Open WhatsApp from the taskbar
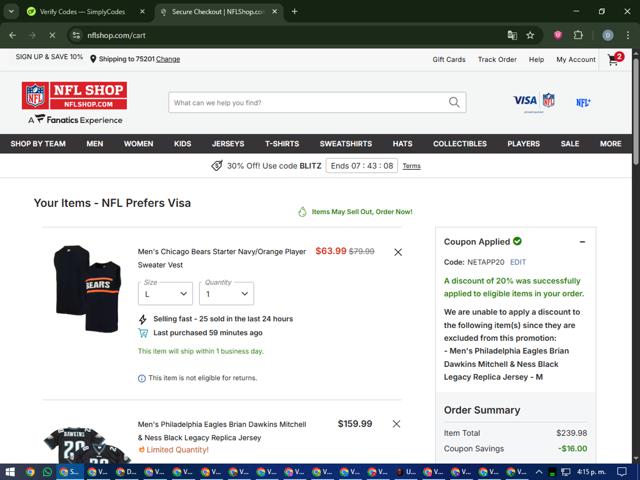This screenshot has height=480, width=640. (x=47, y=472)
